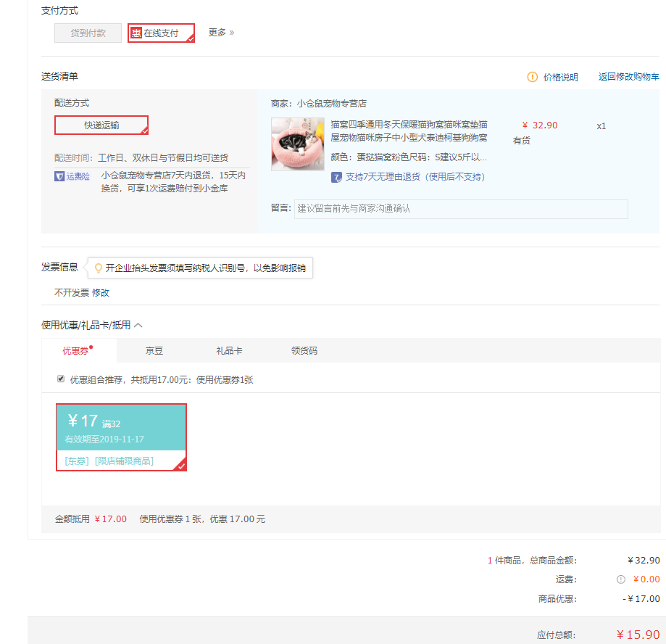Collapse 使用优惠/礼品卡/抵用 section
The width and height of the screenshot is (666, 644).
138,326
